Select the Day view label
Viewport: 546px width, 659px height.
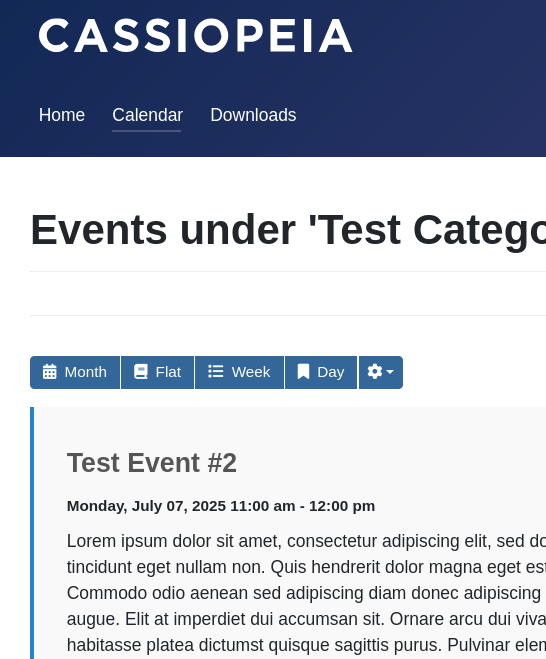[x=331, y=372]
